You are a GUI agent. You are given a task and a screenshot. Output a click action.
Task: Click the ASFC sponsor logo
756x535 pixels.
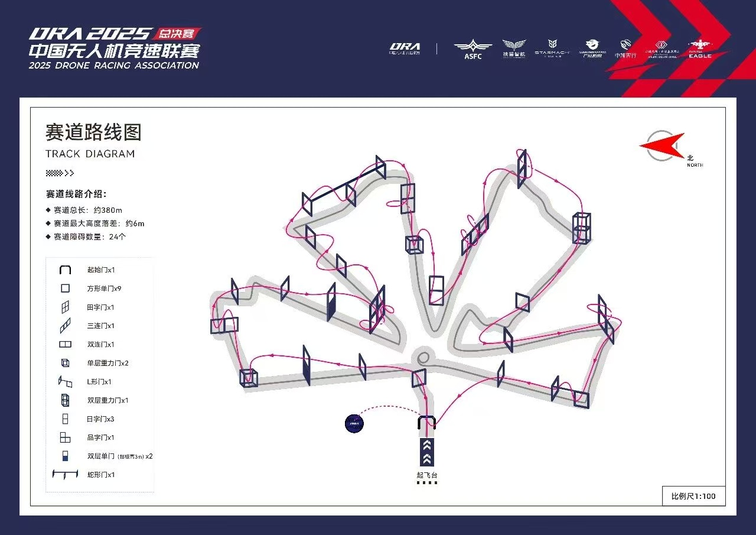[x=472, y=48]
